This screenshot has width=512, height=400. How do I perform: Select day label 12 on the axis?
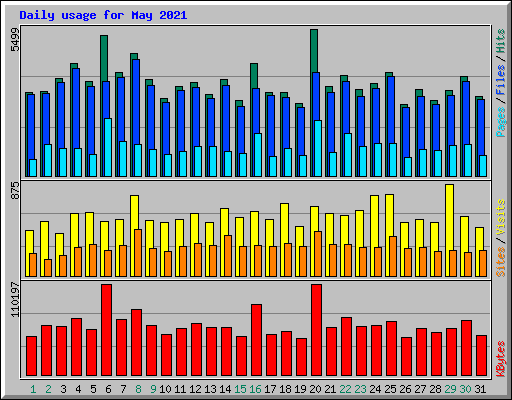[x=195, y=389]
